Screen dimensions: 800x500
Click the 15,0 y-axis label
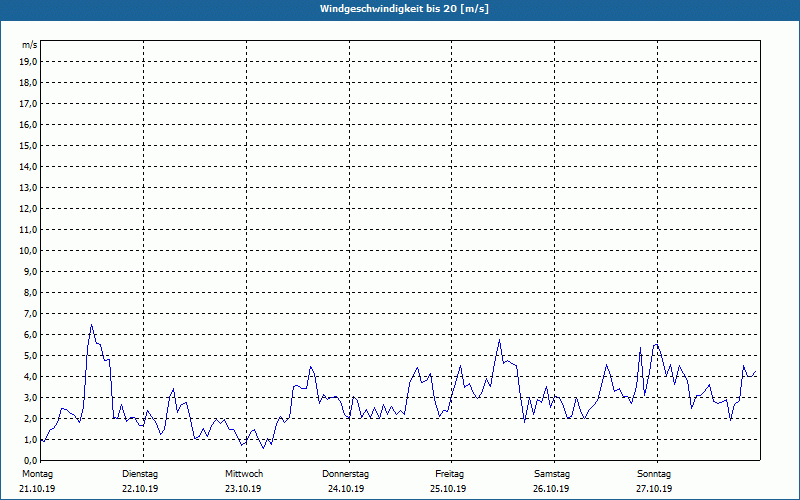[x=29, y=145]
